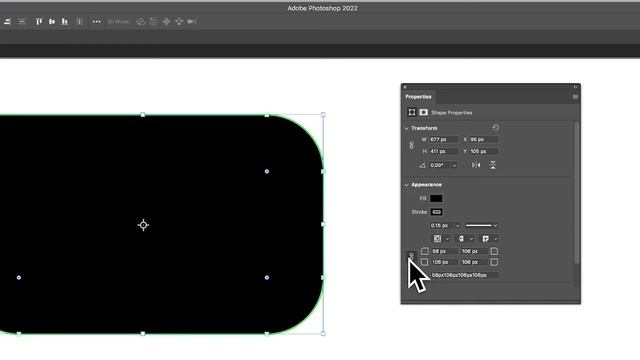Open the stroke line join type dropdown
640x360 pixels.
[489, 239]
